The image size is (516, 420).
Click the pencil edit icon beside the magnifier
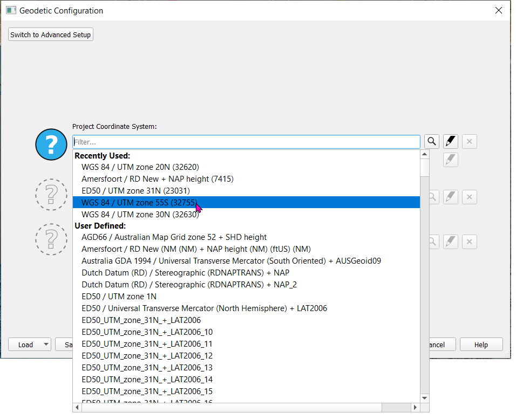coord(451,142)
